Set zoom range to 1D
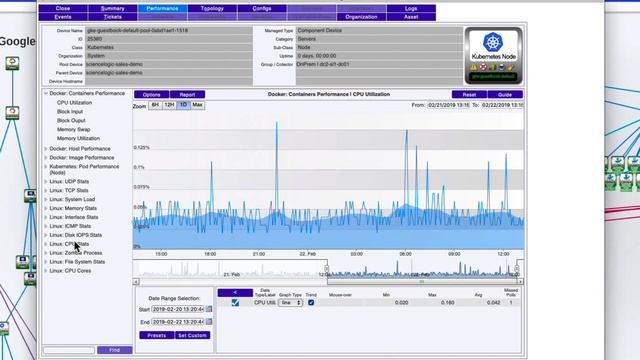640x360 pixels. (183, 105)
